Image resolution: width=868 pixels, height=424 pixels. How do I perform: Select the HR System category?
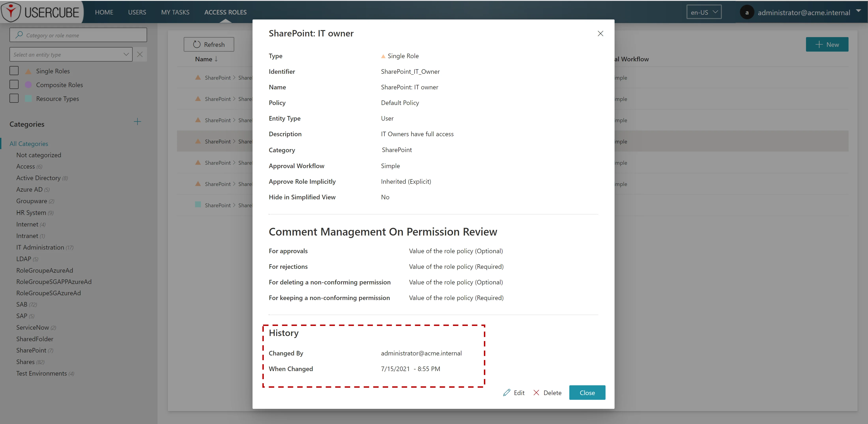[x=35, y=213]
